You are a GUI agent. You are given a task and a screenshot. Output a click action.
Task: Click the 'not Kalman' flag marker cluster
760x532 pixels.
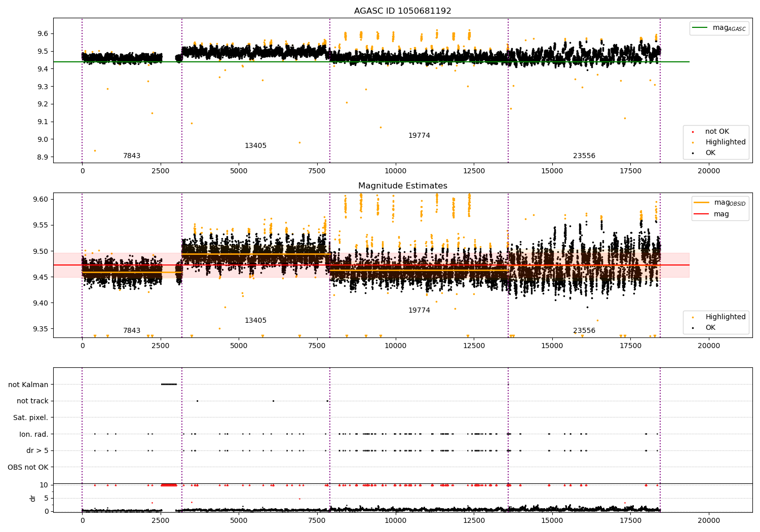pyautogui.click(x=169, y=385)
